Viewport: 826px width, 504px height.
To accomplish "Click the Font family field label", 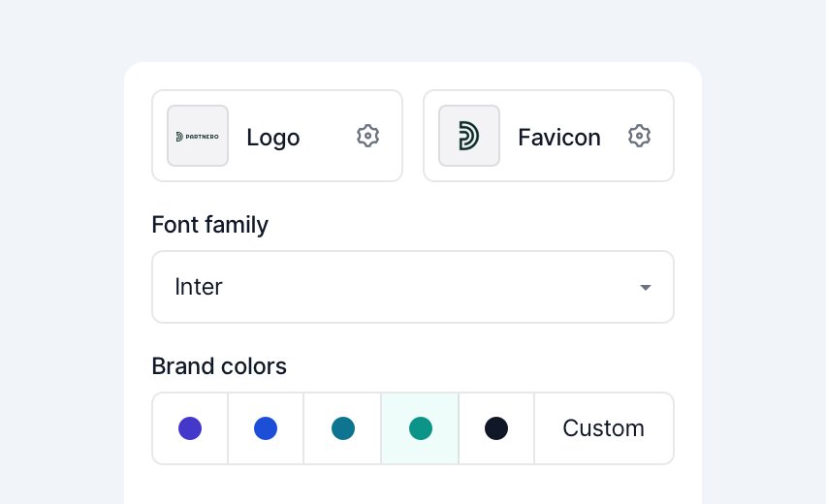I will point(209,225).
